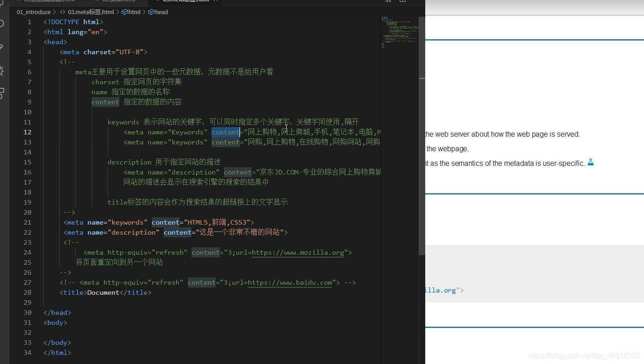Click the <body> tag on line 31

pyautogui.click(x=56, y=323)
